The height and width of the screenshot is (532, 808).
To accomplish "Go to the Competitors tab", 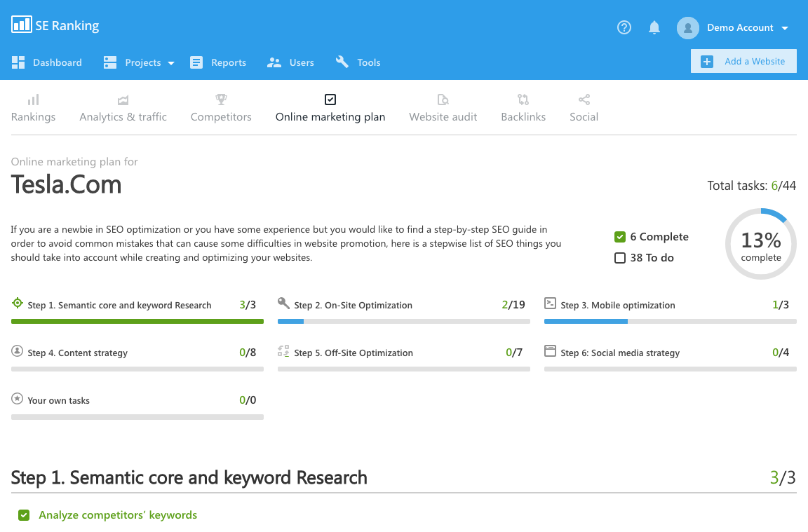I will click(221, 109).
